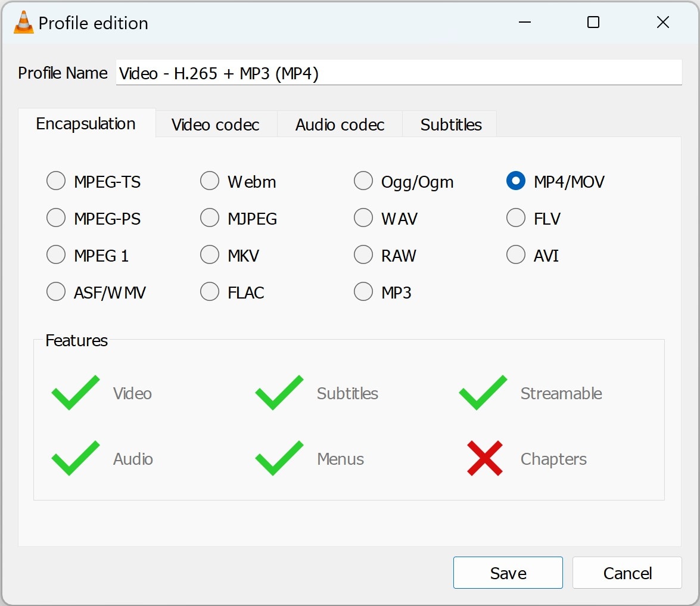Select the Ogg/Ogm format
Screen dimensions: 700x606
(x=363, y=181)
